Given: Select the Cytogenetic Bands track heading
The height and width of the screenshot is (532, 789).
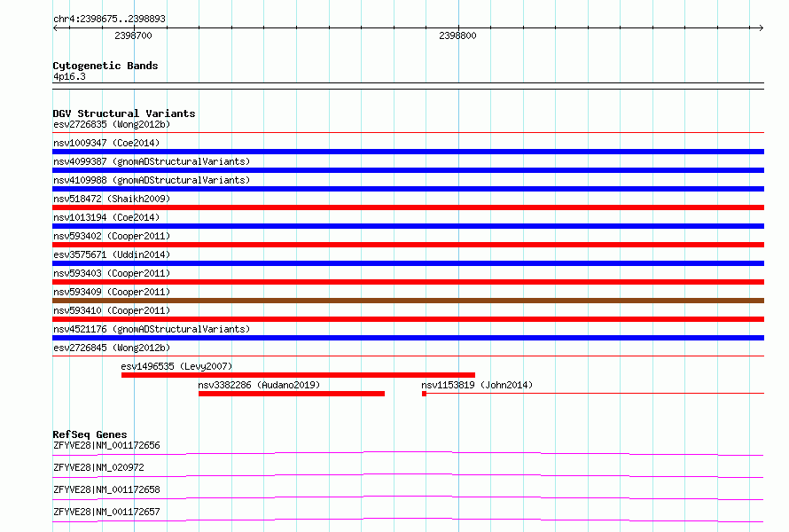Looking at the screenshot, I should coord(105,66).
